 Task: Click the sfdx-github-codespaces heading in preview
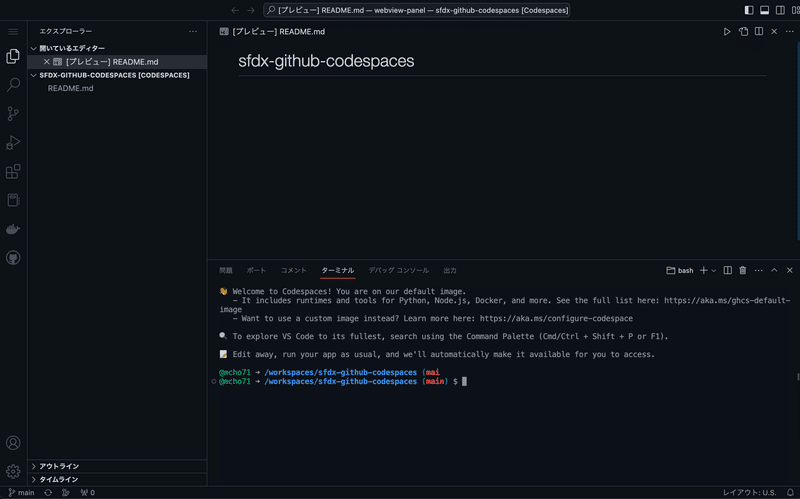326,61
